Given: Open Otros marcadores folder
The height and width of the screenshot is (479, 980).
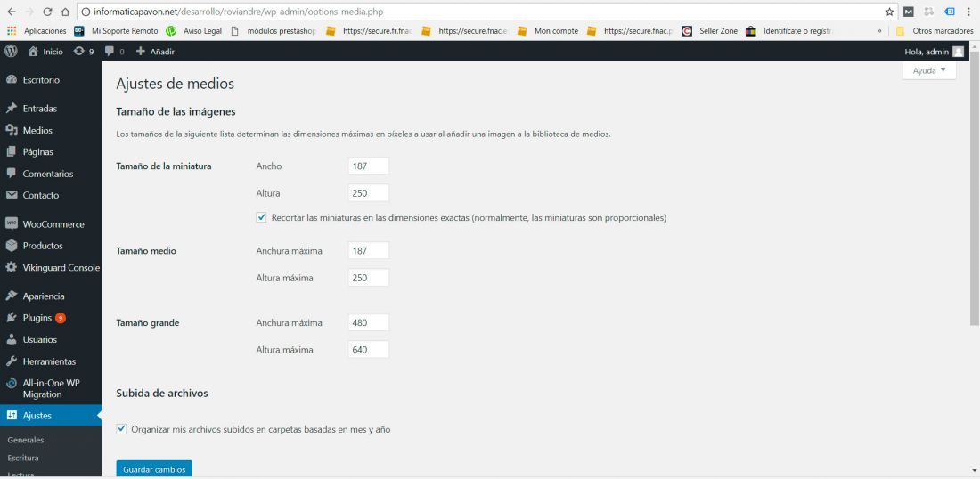Looking at the screenshot, I should coord(934,30).
